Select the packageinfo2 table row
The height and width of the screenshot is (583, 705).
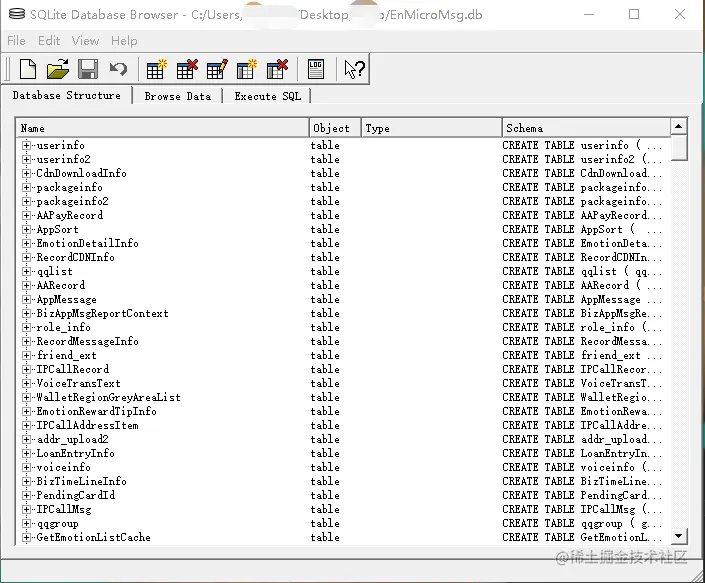click(x=343, y=201)
